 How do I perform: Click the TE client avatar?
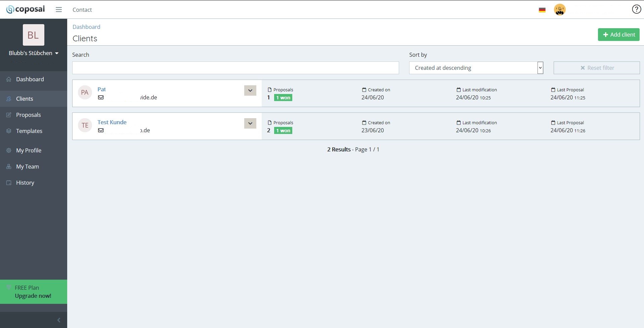[x=85, y=125]
